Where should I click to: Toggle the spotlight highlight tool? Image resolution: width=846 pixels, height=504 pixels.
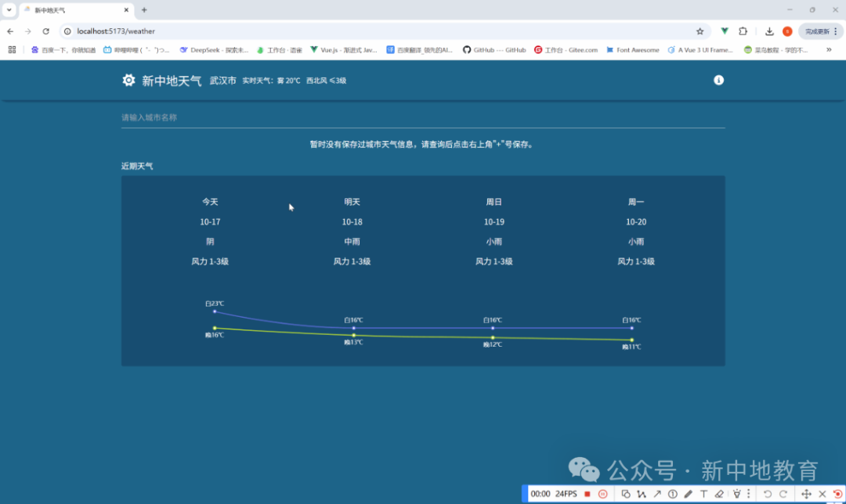pyautogui.click(x=736, y=494)
